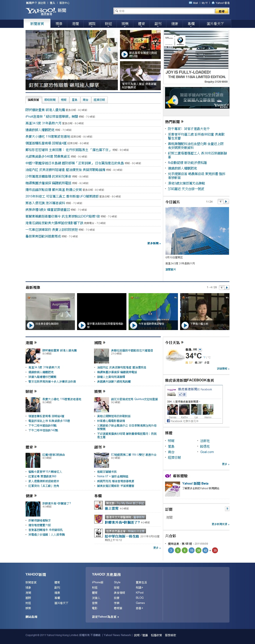This screenshot has width=255, height=644.
Task: Click Facebook icon beside 社群外掛元件
Action: 168,421
